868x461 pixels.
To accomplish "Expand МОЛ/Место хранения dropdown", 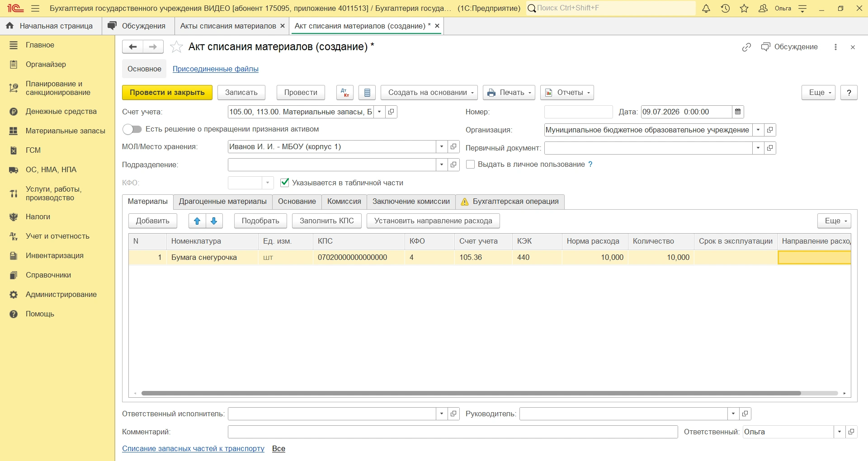I will 442,146.
